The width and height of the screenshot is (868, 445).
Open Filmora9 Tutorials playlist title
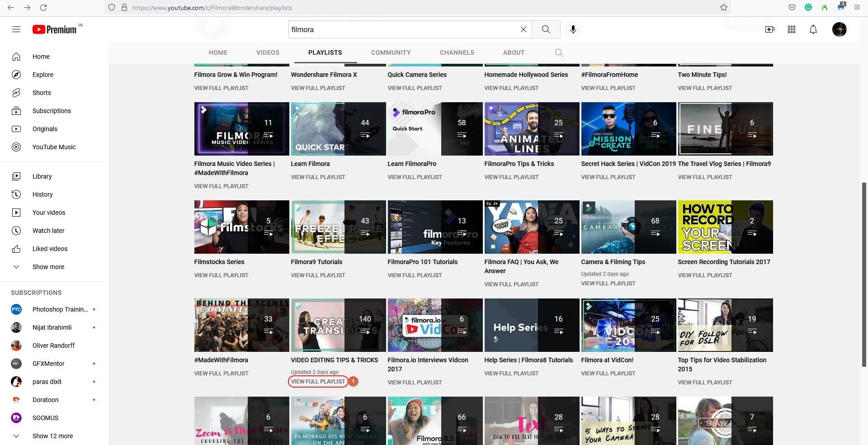point(316,262)
